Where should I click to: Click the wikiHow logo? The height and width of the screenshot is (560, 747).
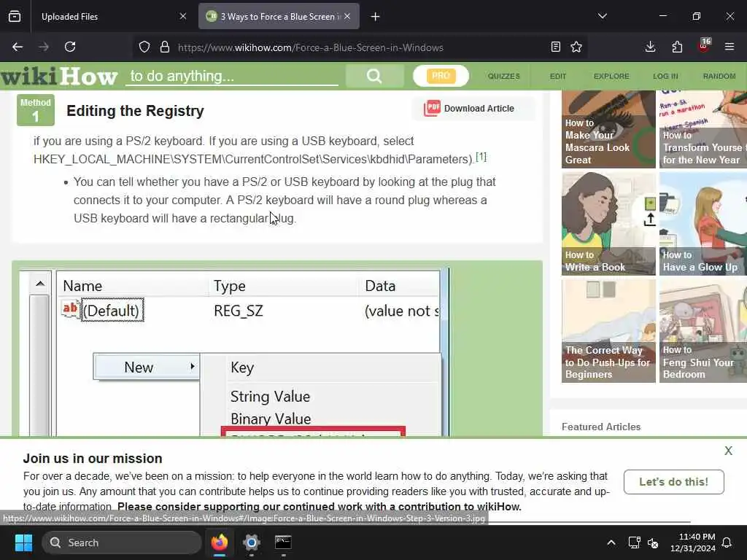pos(59,76)
